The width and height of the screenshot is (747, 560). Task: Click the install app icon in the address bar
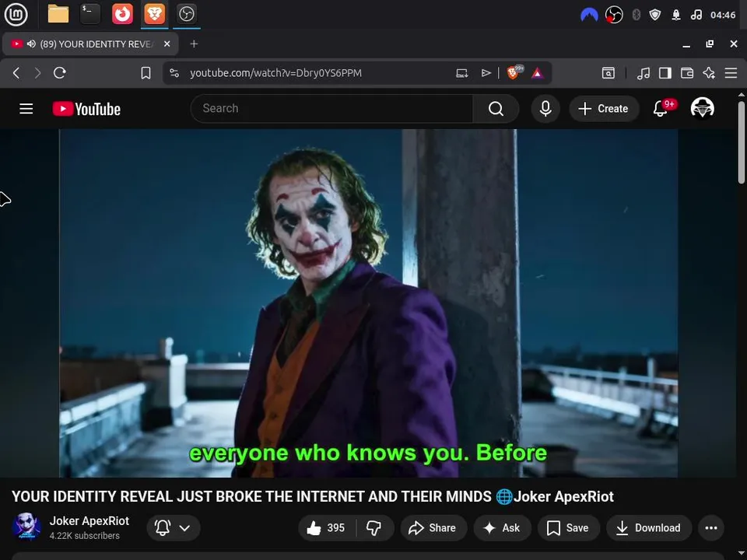tap(461, 73)
